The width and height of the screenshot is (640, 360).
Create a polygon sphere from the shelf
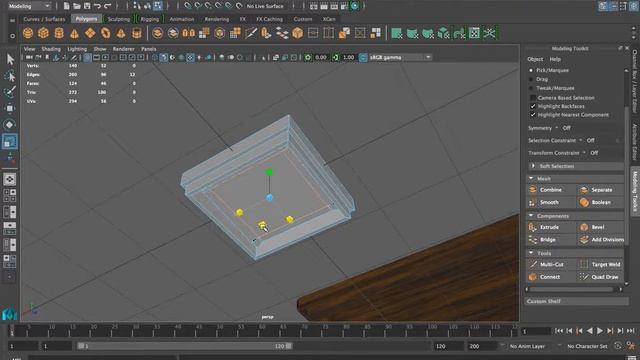coord(28,33)
